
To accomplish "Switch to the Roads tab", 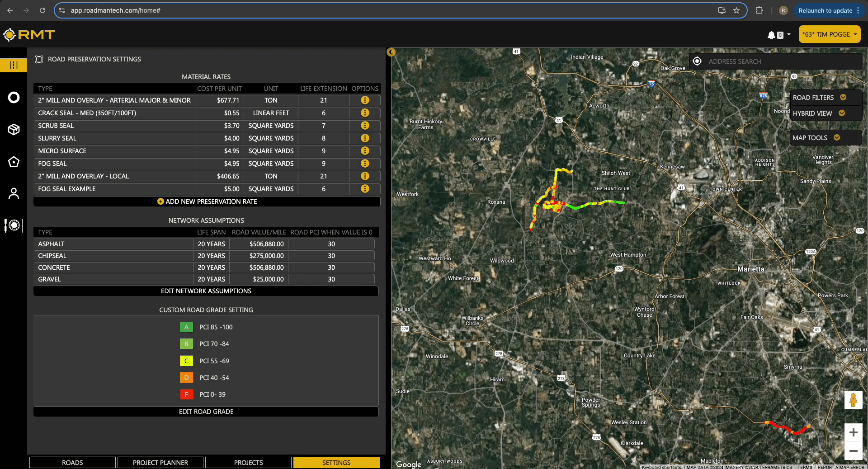I will click(x=72, y=462).
